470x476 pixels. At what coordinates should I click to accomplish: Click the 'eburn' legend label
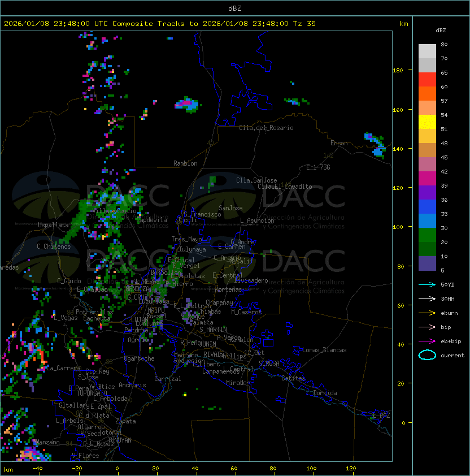coord(449,313)
